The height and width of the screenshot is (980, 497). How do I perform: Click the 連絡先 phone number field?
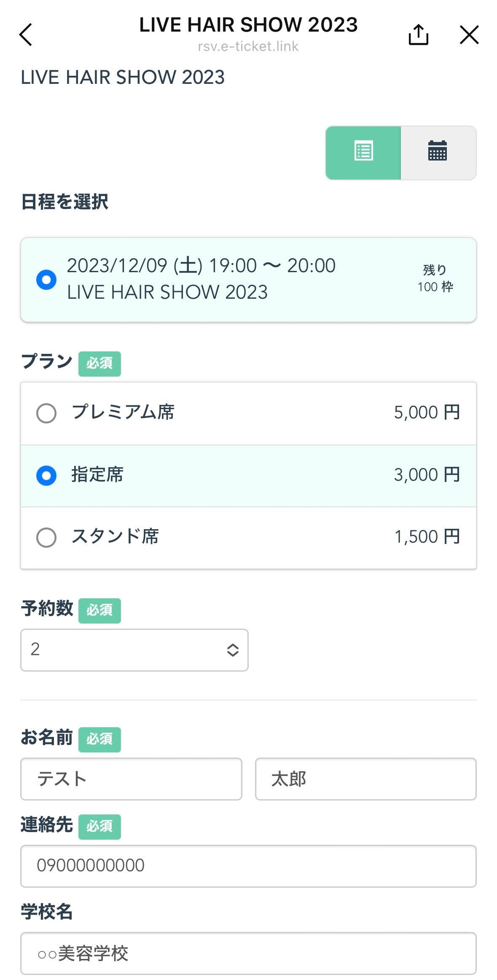point(248,866)
